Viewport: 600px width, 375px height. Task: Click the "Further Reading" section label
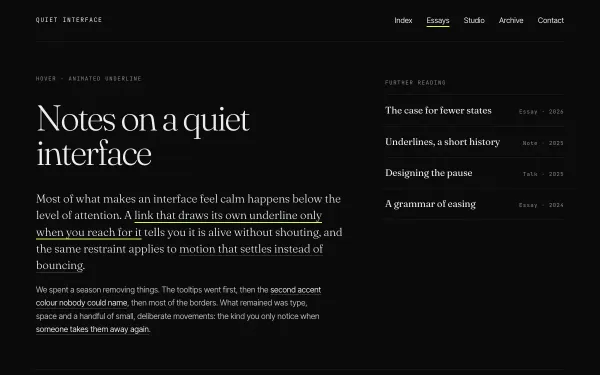(415, 83)
